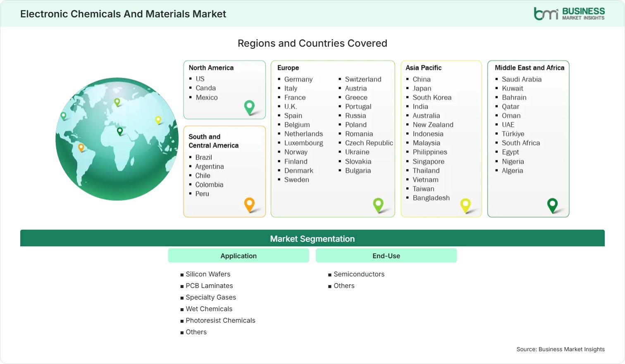Click the Europe heading
The height and width of the screenshot is (364, 625).
[x=288, y=68]
